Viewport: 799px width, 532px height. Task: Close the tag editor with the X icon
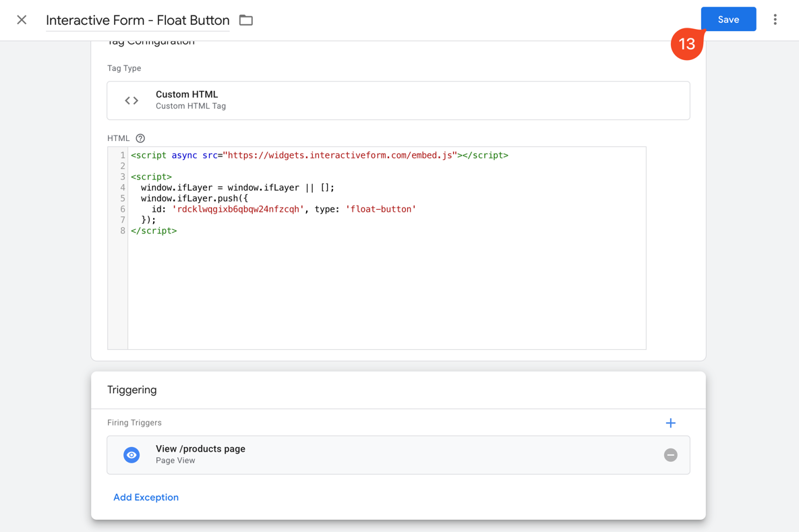22,20
